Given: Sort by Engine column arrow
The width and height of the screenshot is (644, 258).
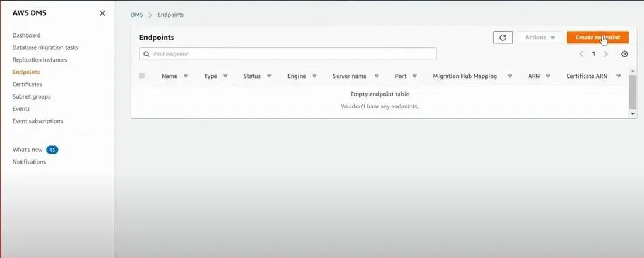Looking at the screenshot, I should coord(314,76).
